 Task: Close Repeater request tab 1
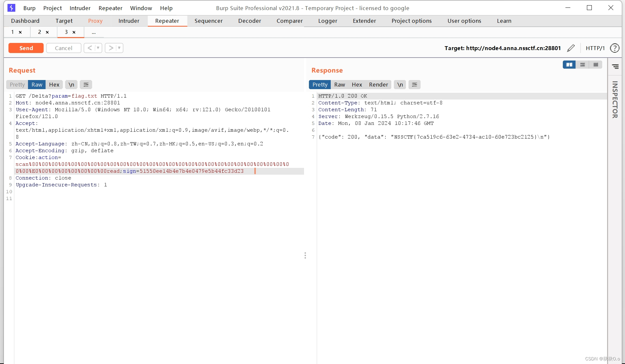pyautogui.click(x=20, y=32)
